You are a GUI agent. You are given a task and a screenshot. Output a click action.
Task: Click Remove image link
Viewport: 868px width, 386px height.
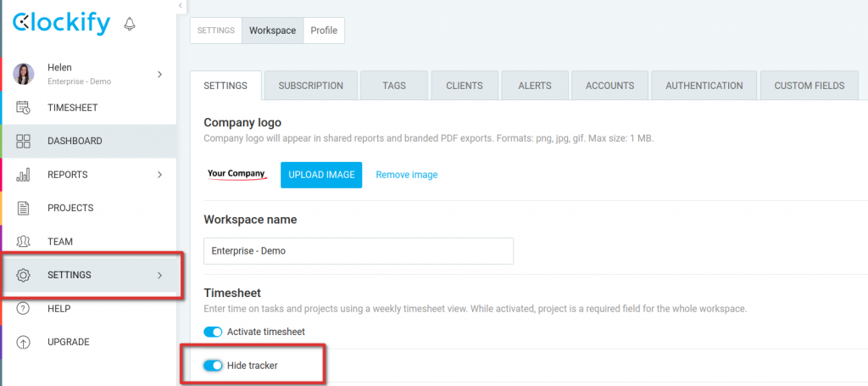(407, 175)
